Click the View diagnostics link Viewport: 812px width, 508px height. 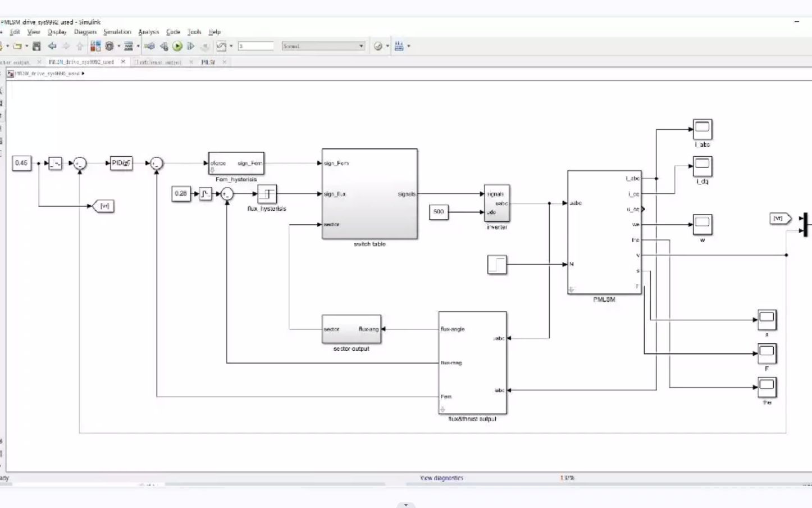(442, 478)
